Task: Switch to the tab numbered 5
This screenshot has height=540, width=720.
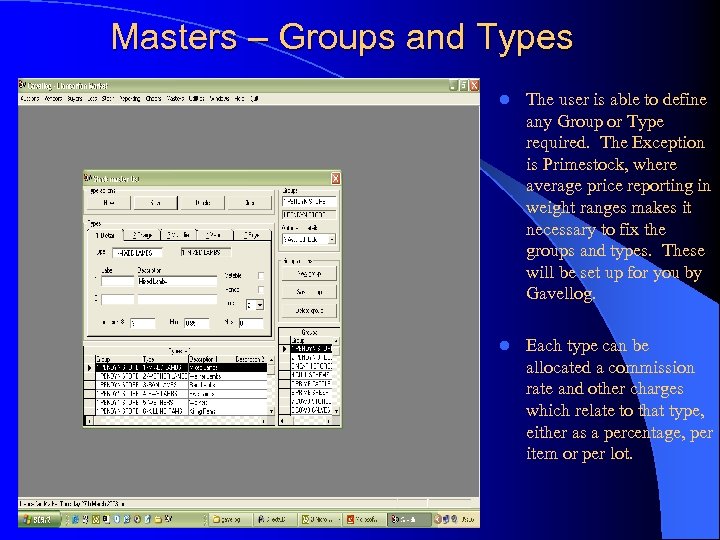Action: [x=252, y=235]
